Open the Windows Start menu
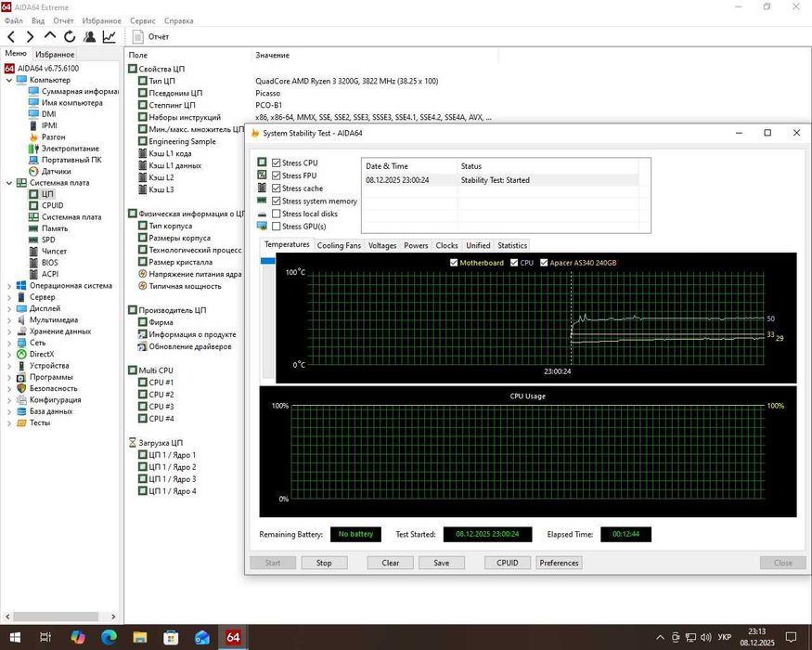Screen dimensions: 812x650 (15, 637)
